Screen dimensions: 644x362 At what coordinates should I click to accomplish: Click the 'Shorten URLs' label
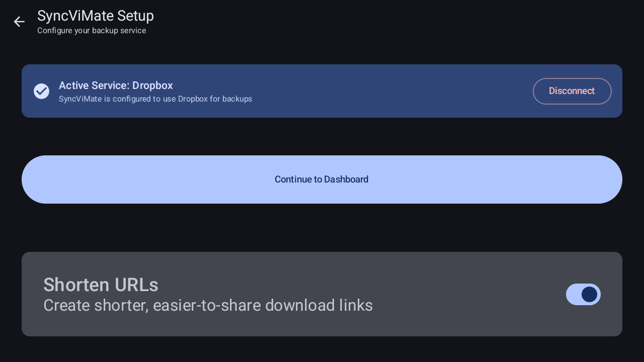point(101,285)
